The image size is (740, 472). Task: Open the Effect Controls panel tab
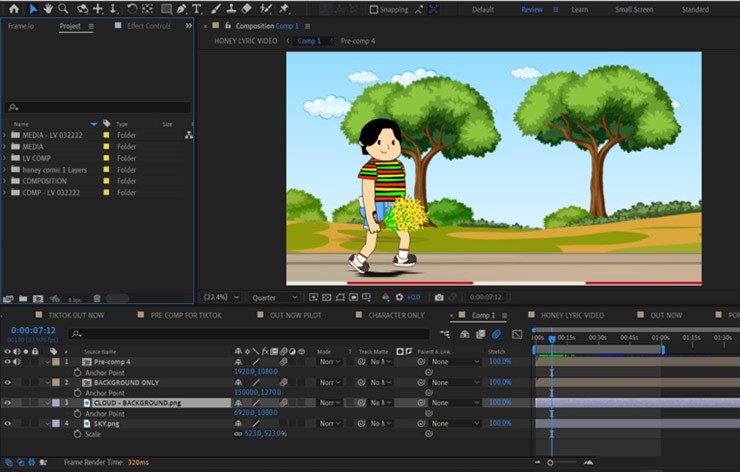tap(148, 26)
